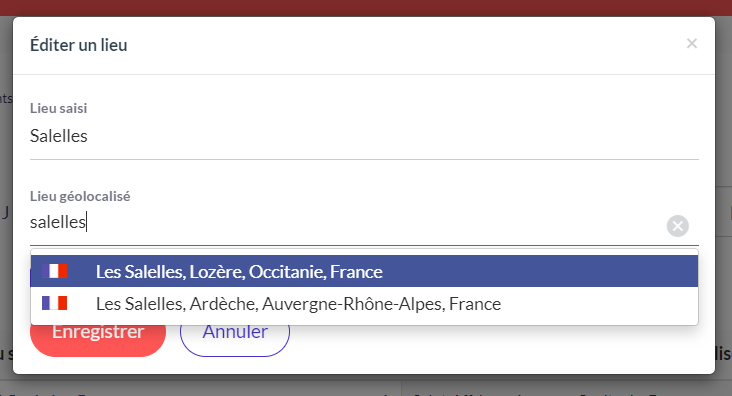Viewport: 732px width, 396px height.
Task: Click the Éditer un lieu dialog title
Action: [78, 45]
